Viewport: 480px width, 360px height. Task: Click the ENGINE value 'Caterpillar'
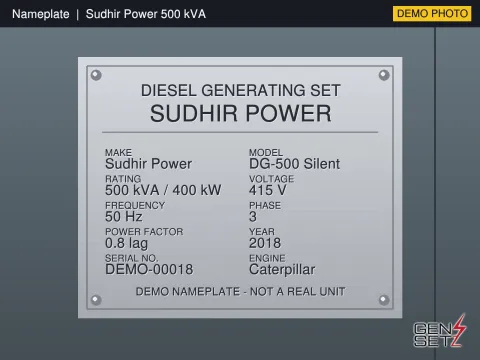[282, 270]
